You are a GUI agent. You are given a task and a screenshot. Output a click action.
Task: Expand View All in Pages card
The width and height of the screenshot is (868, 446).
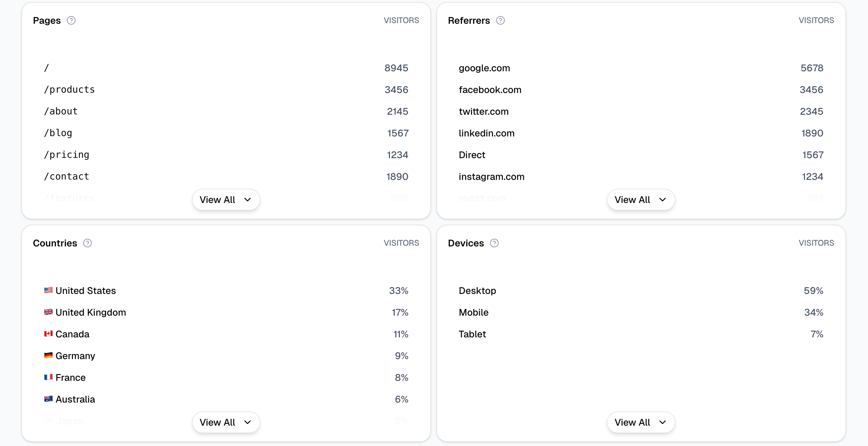click(x=226, y=200)
